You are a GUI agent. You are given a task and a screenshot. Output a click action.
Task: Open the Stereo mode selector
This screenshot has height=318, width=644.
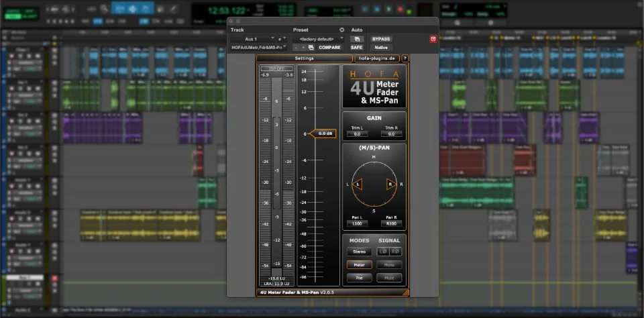point(360,252)
